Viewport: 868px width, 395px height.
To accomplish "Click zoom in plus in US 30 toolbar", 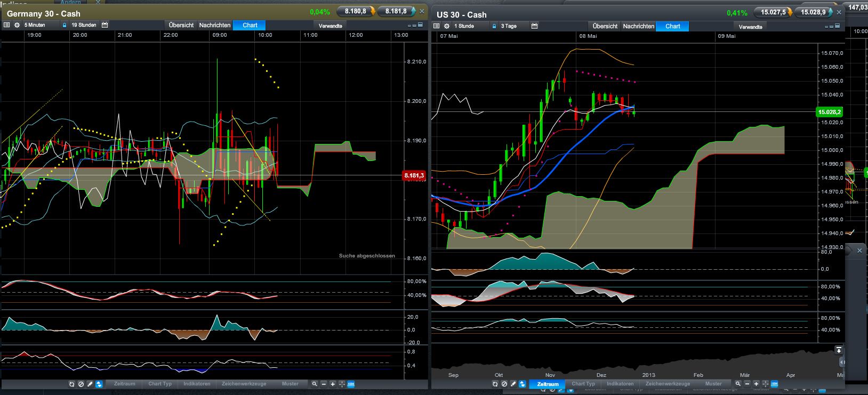I will (756, 384).
